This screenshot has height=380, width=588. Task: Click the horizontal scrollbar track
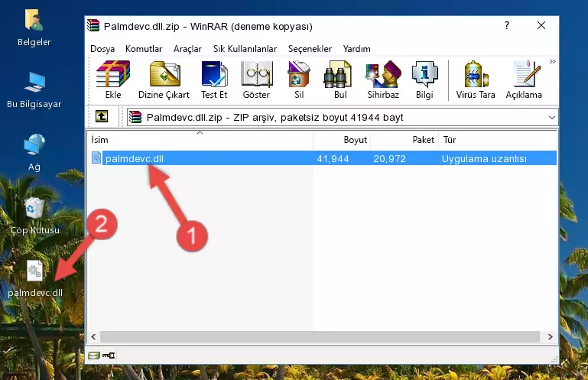click(320, 336)
